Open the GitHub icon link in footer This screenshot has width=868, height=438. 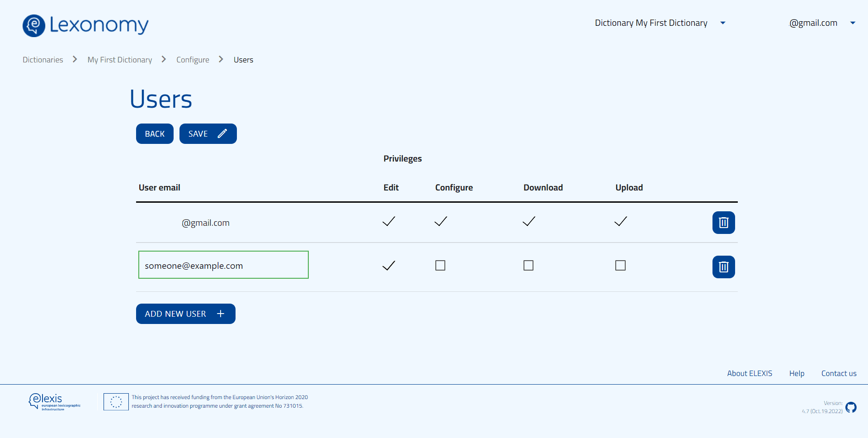[851, 407]
